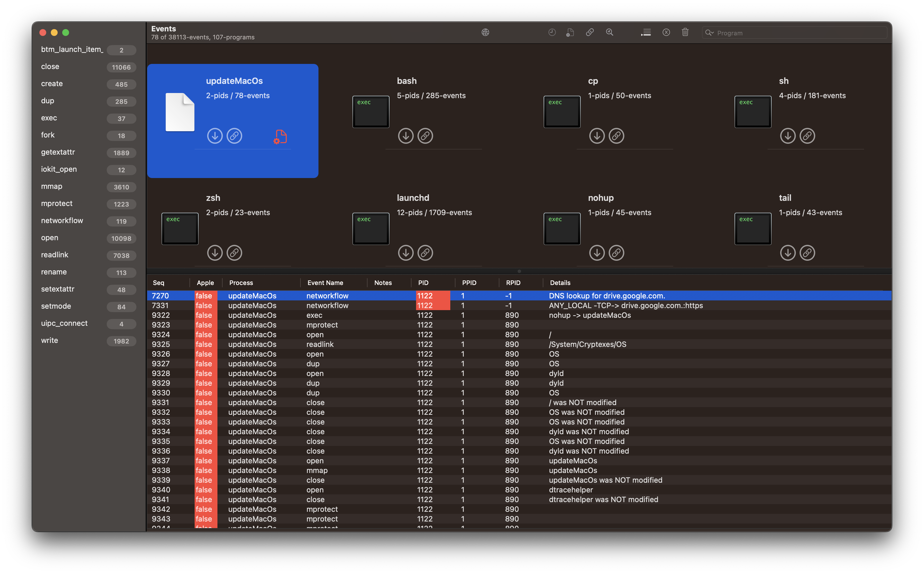This screenshot has width=924, height=574.
Task: Click red file-gear icon on updateMacOs card
Action: (x=280, y=136)
